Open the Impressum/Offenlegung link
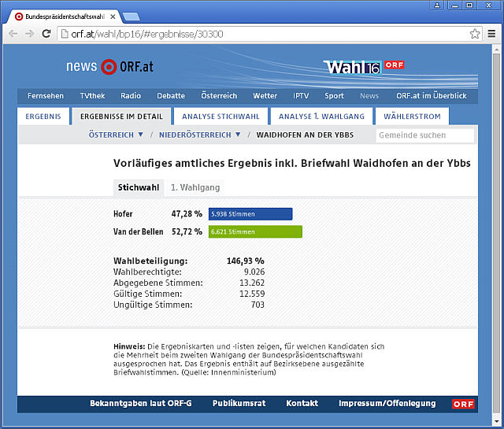The width and height of the screenshot is (504, 429). pyautogui.click(x=387, y=404)
